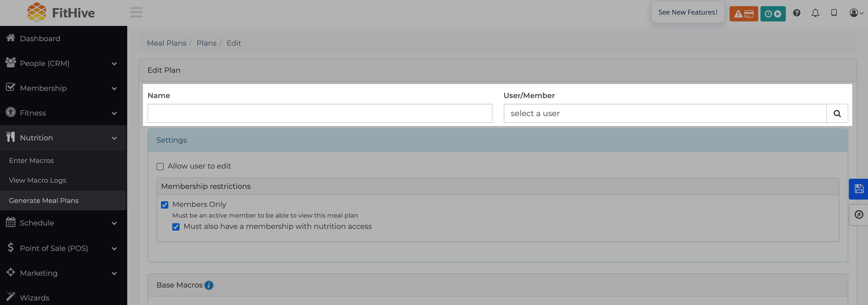Expand the Fitness chevron

point(114,113)
